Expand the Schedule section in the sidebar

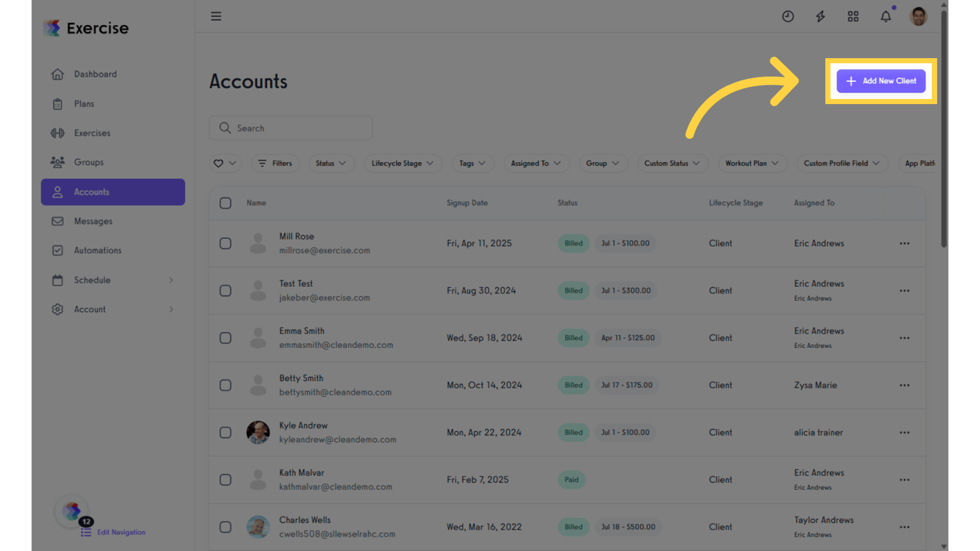click(x=93, y=280)
